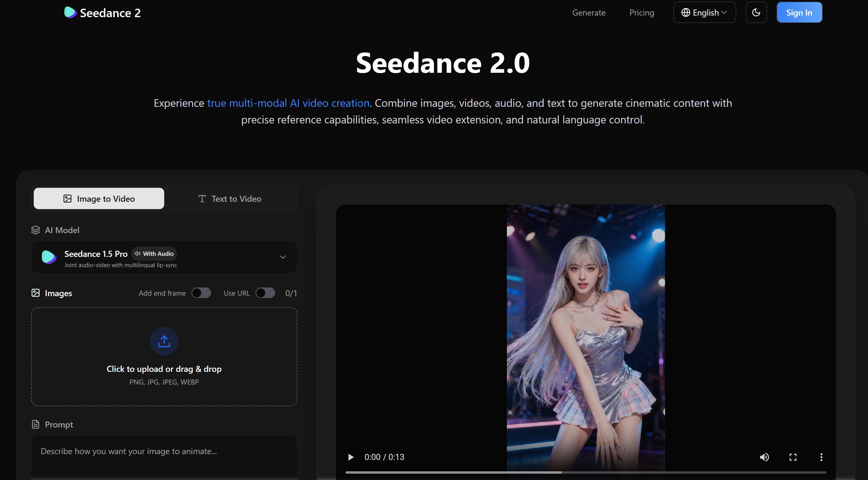Switch to the Text to Video tab

[x=230, y=199]
